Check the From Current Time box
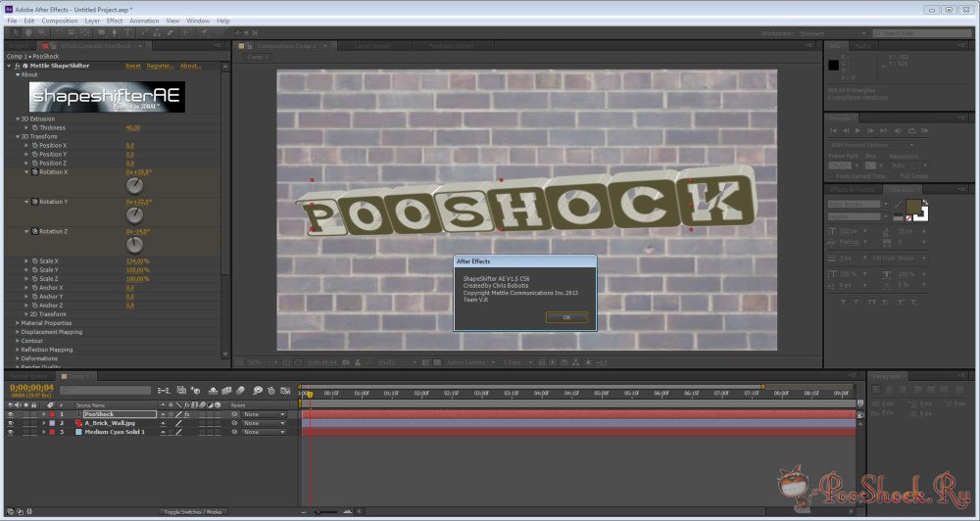 pos(832,176)
